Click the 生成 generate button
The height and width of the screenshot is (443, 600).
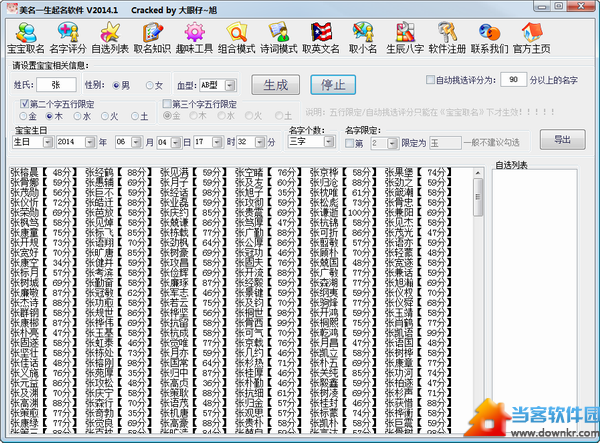pyautogui.click(x=276, y=85)
